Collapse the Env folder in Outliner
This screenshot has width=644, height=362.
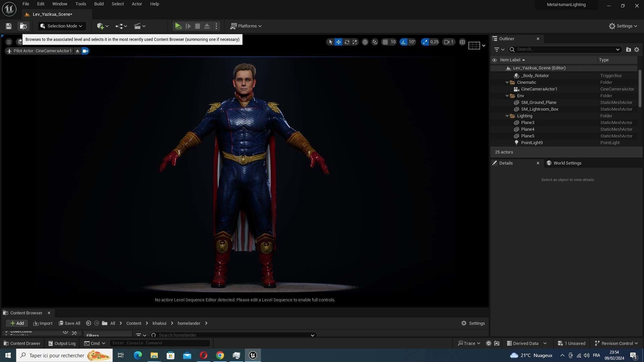click(507, 96)
